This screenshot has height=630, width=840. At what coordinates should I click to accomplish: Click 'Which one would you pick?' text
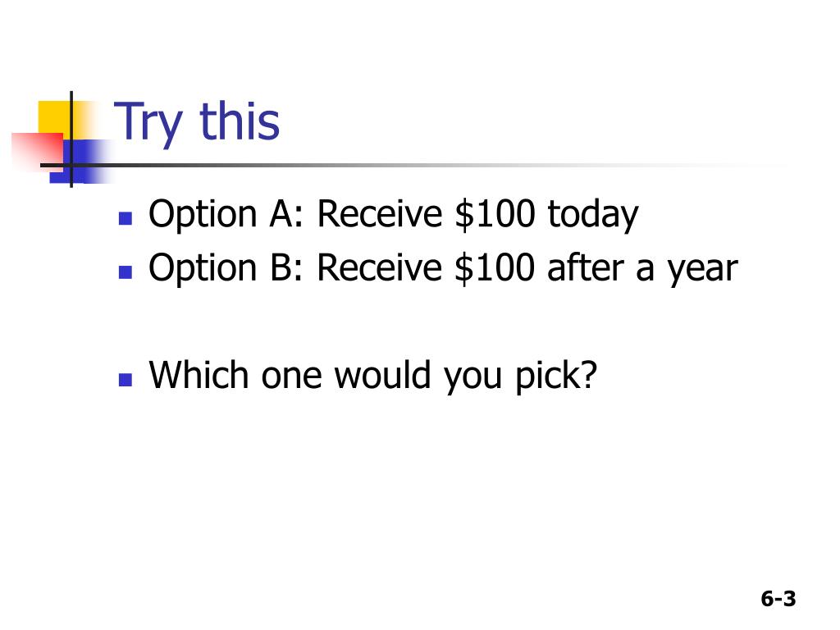point(373,376)
